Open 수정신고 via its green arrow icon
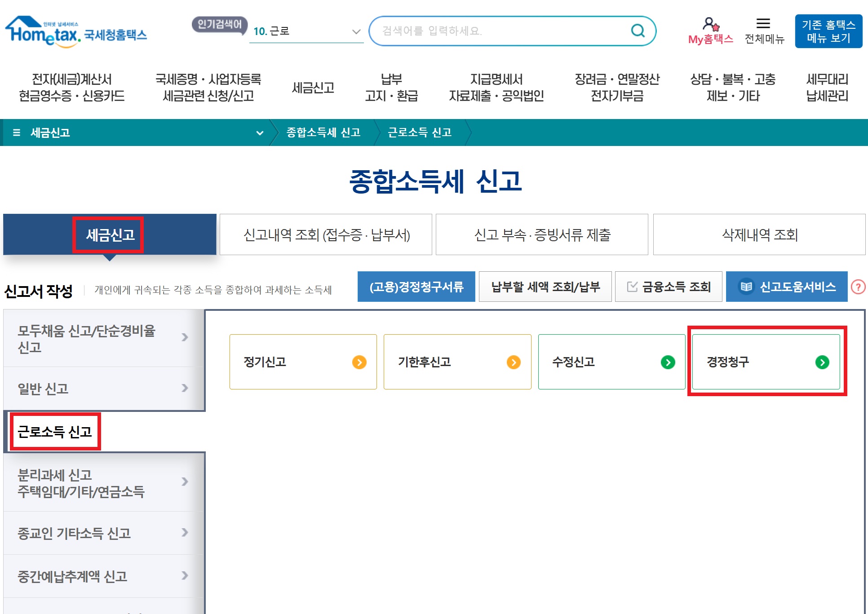Screen dimensions: 868x614 pos(669,362)
